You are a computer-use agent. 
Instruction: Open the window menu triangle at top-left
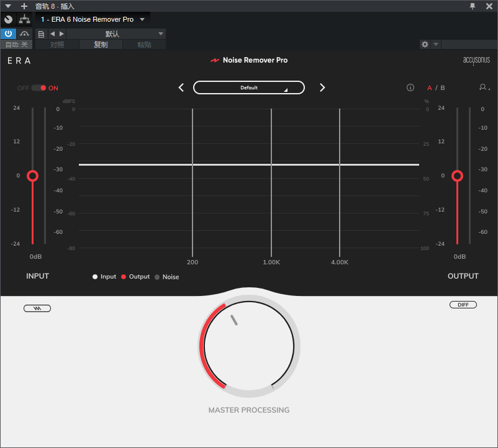pyautogui.click(x=8, y=6)
